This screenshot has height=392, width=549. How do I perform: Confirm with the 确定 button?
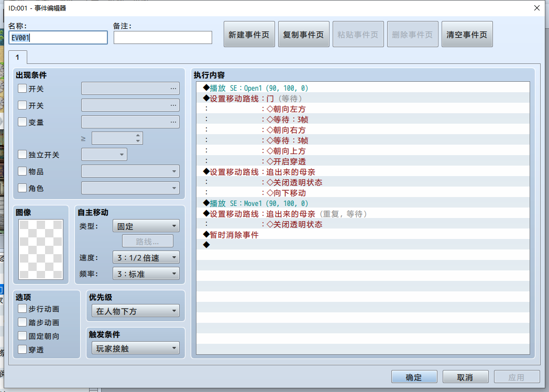[414, 377]
